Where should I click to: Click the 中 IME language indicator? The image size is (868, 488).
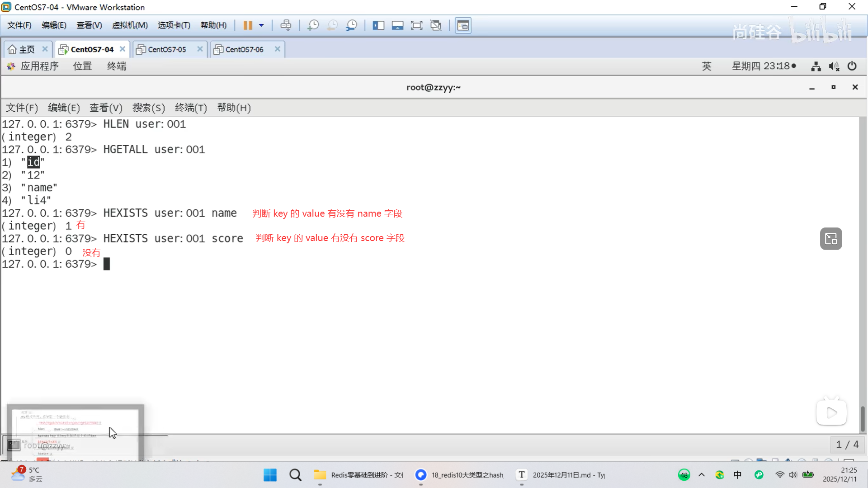point(737,475)
